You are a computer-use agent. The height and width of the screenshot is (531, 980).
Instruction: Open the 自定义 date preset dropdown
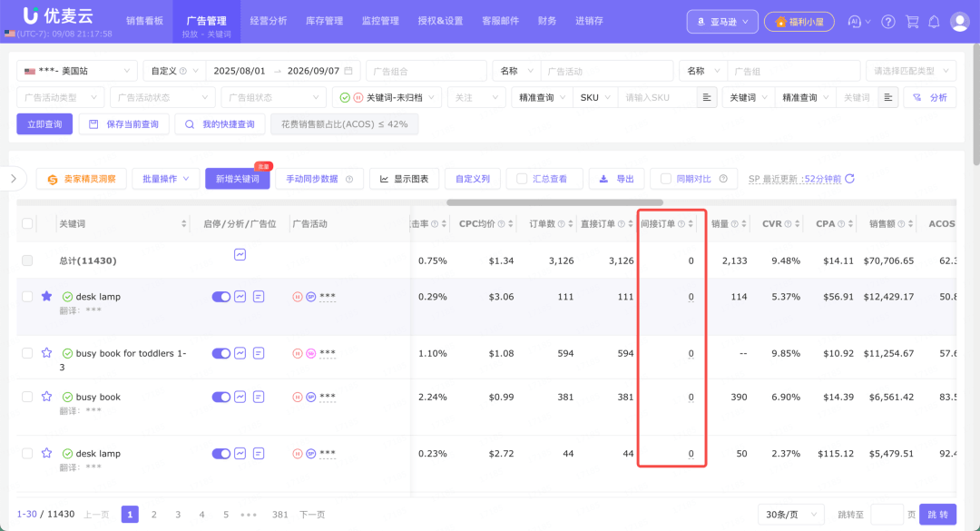(x=174, y=72)
